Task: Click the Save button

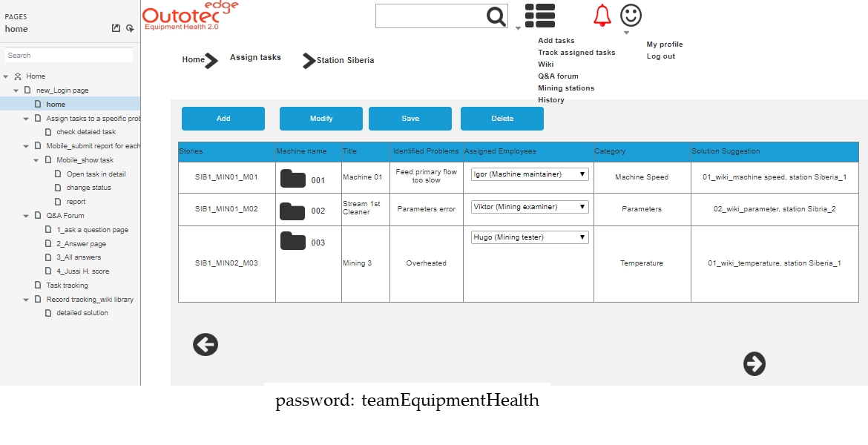Action: pos(410,119)
